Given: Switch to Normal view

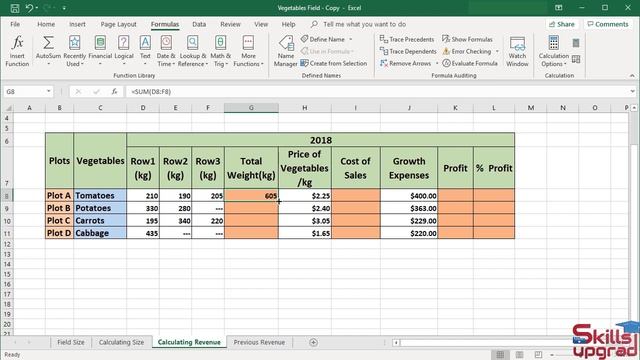Looking at the screenshot, I should (500, 354).
